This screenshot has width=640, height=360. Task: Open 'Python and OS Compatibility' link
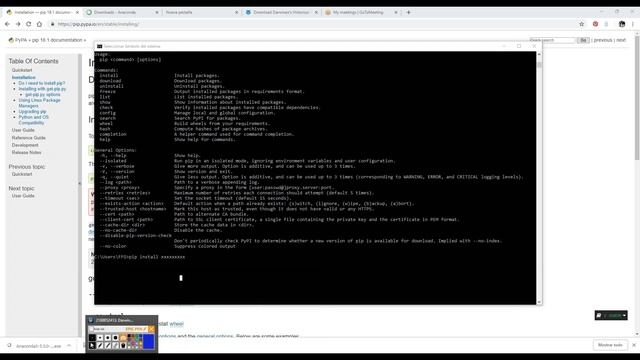click(x=33, y=120)
